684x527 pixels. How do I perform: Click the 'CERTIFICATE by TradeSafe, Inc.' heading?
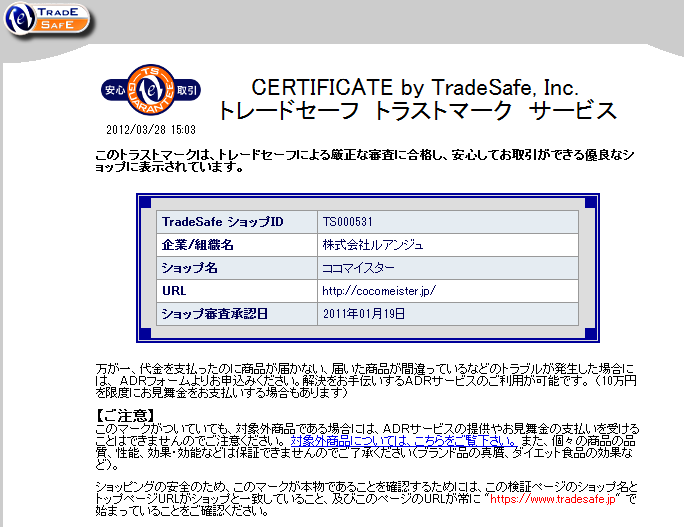click(415, 87)
